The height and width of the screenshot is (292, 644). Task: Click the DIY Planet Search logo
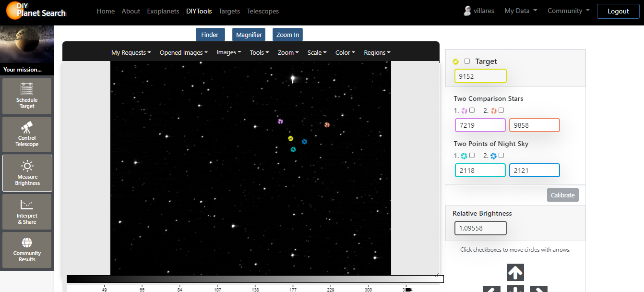(x=36, y=11)
